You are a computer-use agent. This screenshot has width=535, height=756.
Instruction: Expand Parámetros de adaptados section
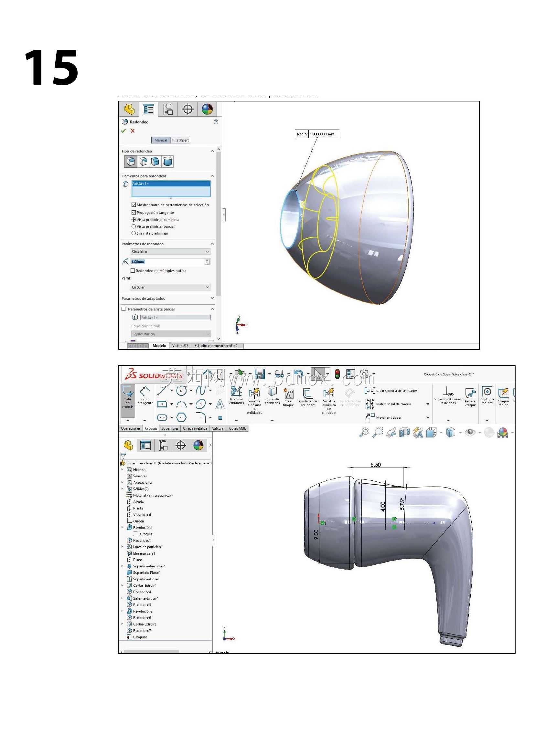click(212, 298)
